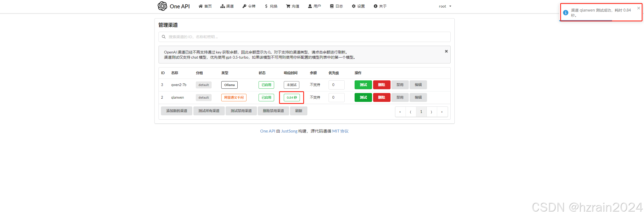Click the 未测试 response time label
The width and height of the screenshot is (644, 218).
292,85
